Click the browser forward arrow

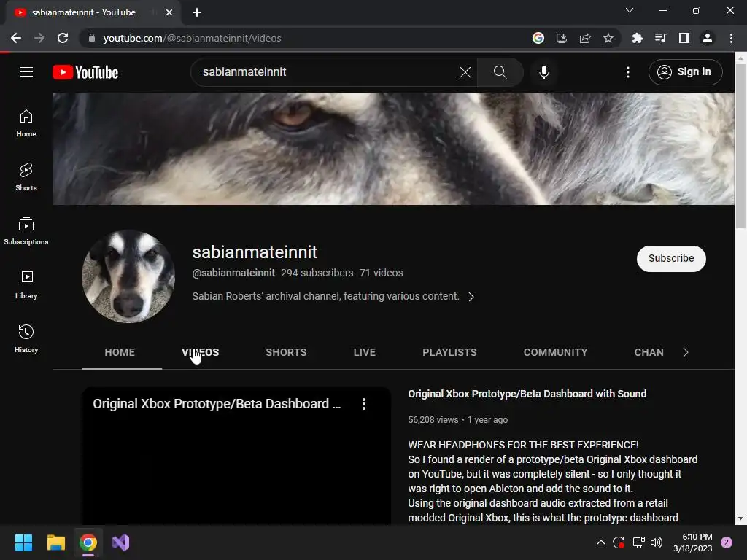[x=39, y=38]
